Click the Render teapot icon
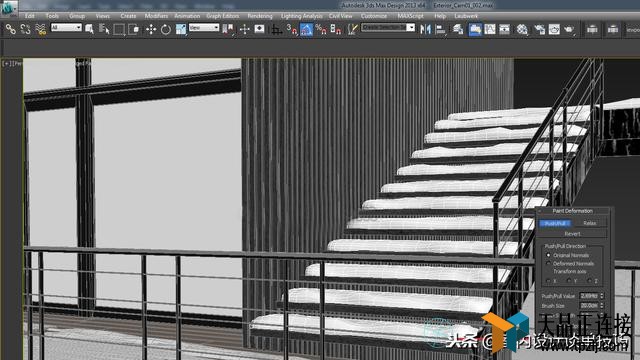Screen dimensions: 640x360 [x=569, y=29]
